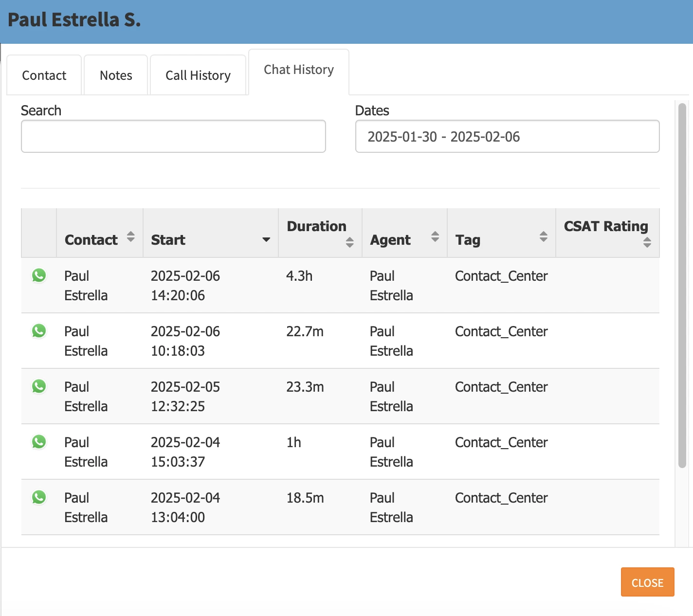Click WhatsApp icon for chat started 14:20:06
Screen dimensions: 693x616
[x=39, y=275]
